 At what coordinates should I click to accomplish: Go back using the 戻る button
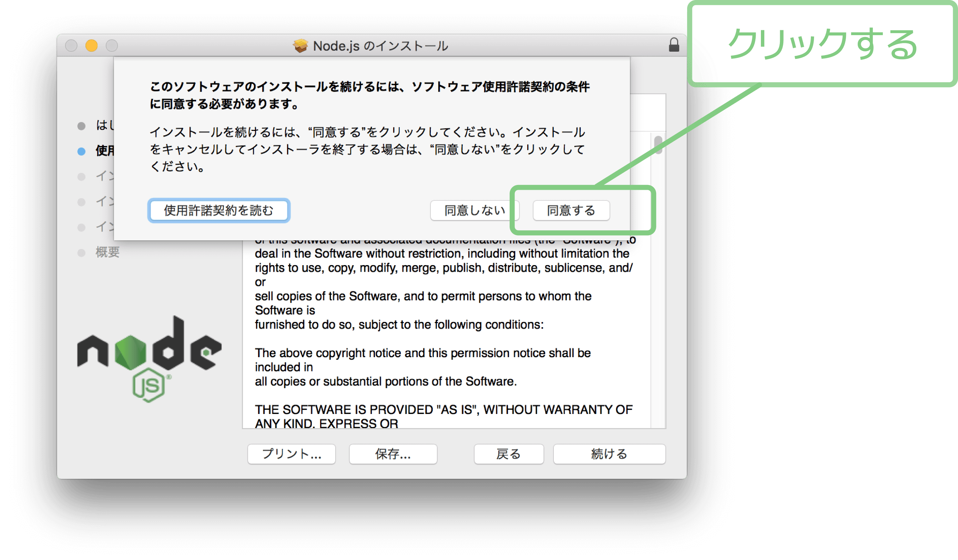coord(509,454)
